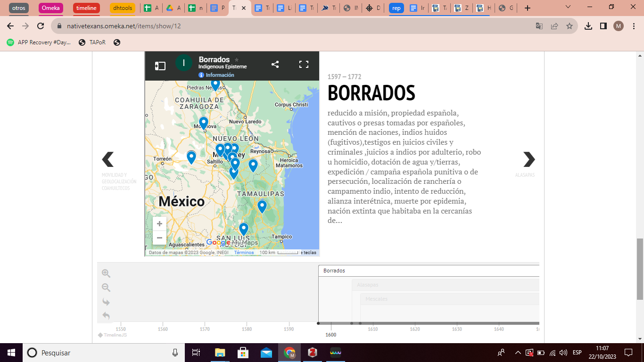Image resolution: width=644 pixels, height=362 pixels.
Task: Bookmark this page with the star icon
Action: pyautogui.click(x=570, y=26)
